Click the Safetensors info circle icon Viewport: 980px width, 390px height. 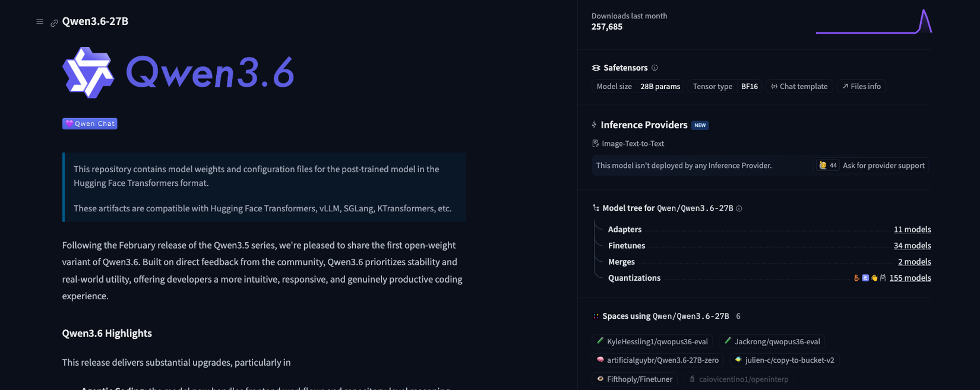tap(655, 68)
